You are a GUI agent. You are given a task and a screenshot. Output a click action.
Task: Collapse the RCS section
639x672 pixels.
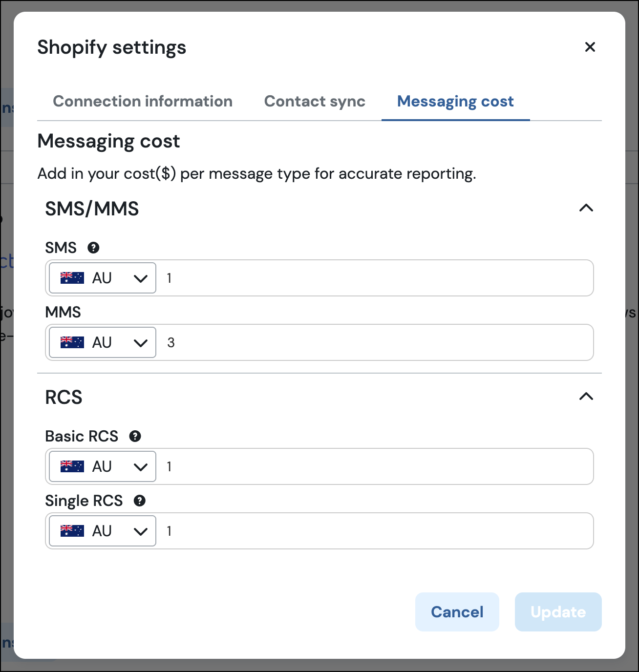coord(586,397)
